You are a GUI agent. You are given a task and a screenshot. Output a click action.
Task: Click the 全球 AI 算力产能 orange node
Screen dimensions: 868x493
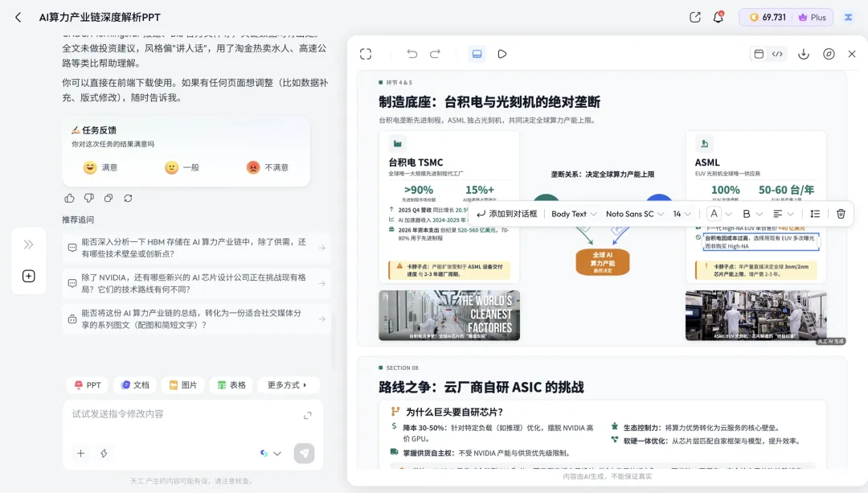click(602, 262)
